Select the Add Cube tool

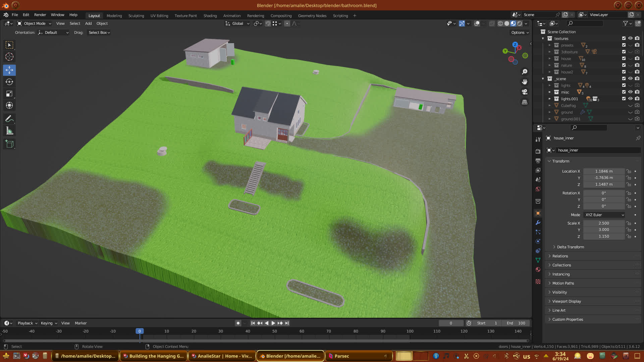click(9, 144)
